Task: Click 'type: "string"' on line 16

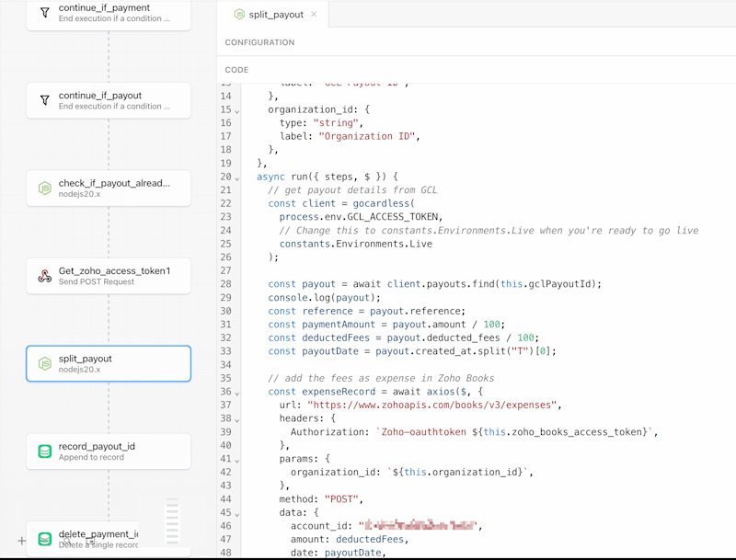Action: tap(321, 123)
